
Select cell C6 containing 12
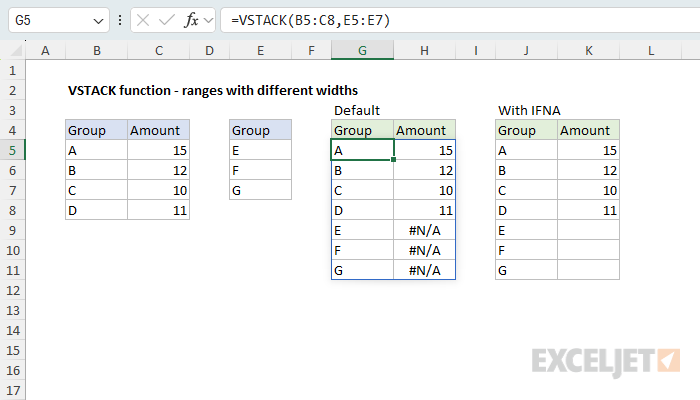coord(158,171)
